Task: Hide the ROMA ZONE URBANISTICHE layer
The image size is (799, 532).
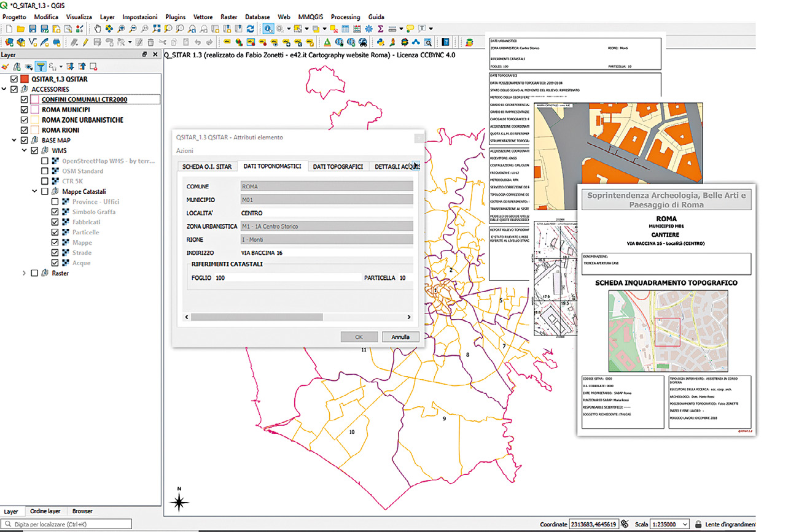Action: (x=25, y=120)
